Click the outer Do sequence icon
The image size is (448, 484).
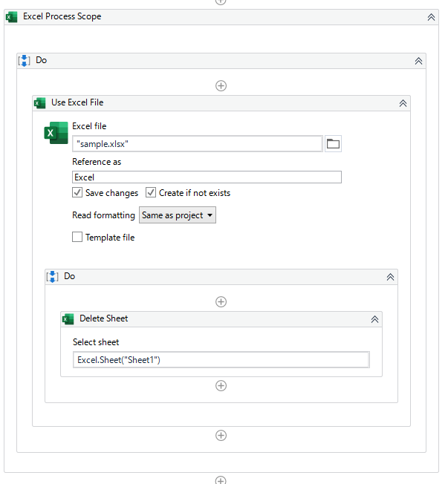[x=24, y=61]
